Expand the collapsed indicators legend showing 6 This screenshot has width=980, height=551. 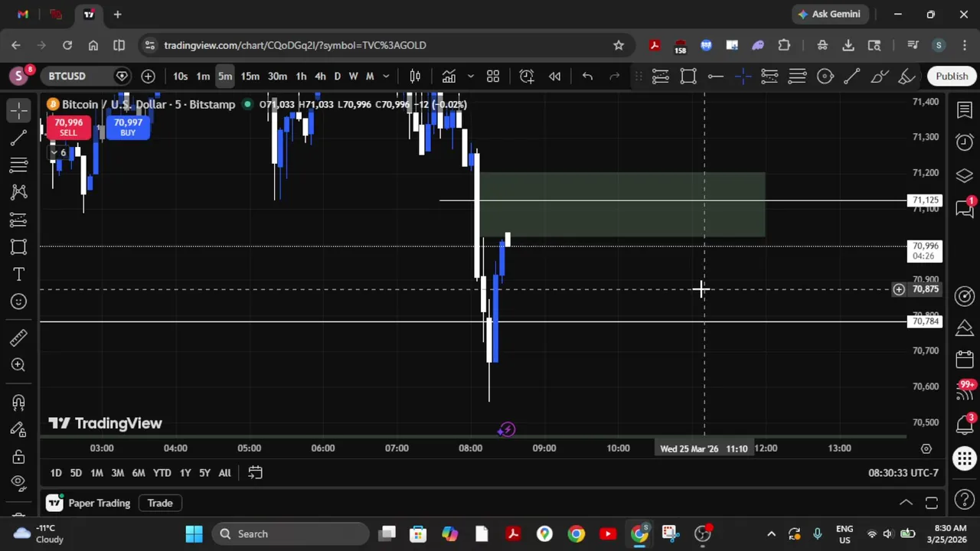click(58, 153)
